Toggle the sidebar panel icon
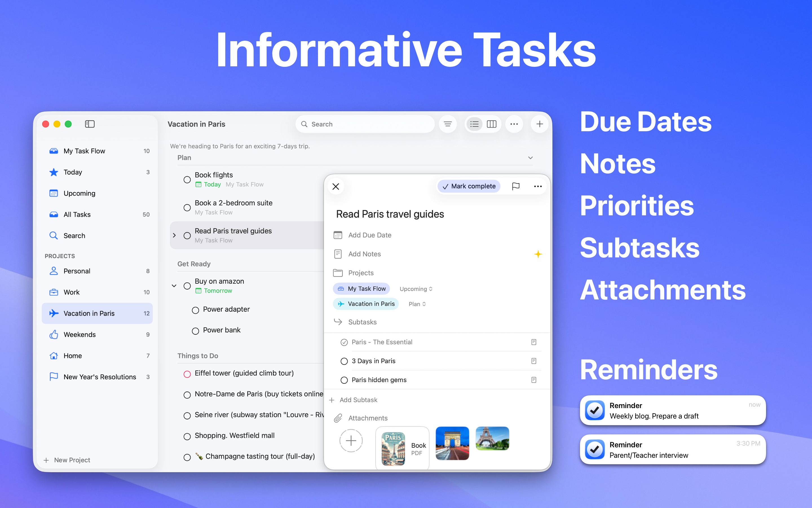The image size is (812, 508). coord(90,124)
